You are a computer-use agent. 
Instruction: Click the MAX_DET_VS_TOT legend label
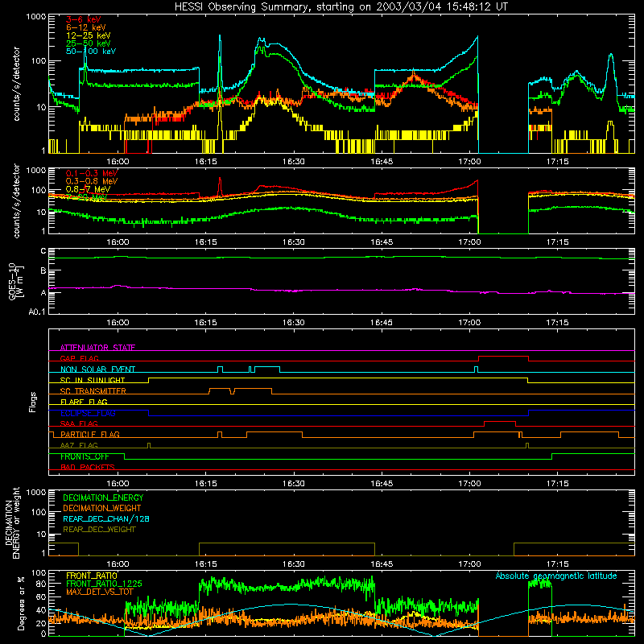pos(100,592)
